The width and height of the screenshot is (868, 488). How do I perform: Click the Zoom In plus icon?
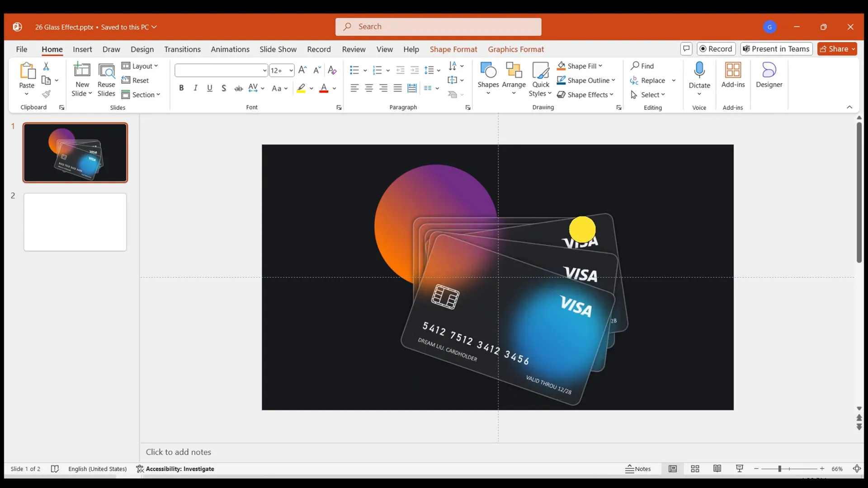pyautogui.click(x=822, y=469)
